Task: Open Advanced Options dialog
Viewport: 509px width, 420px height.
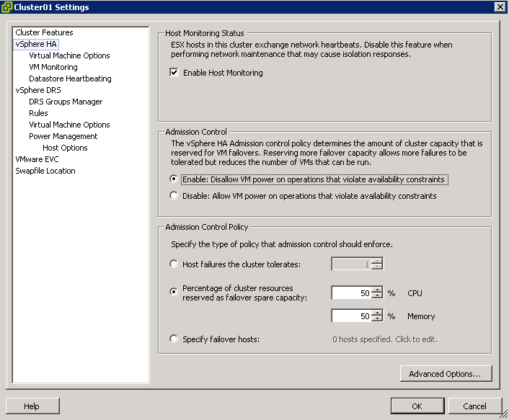Action: (445, 374)
